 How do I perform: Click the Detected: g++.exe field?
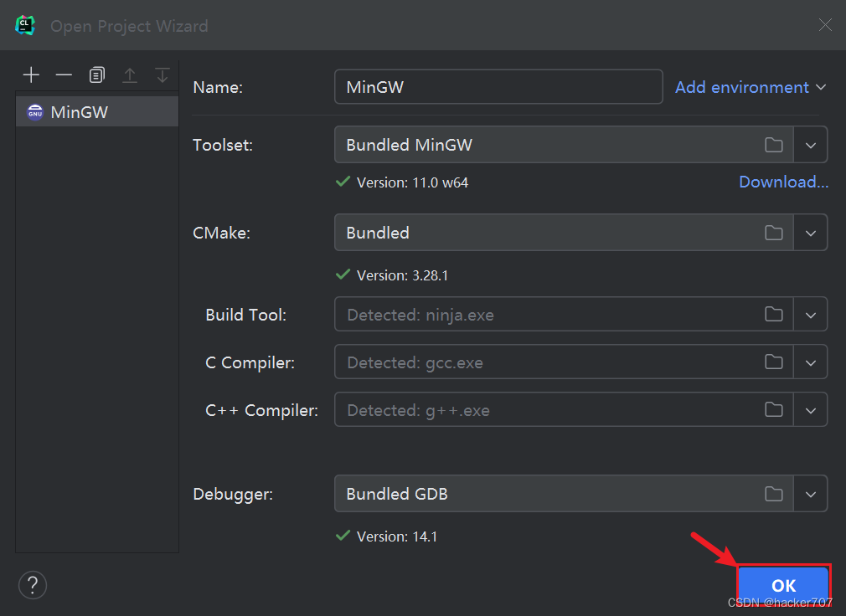(564, 409)
